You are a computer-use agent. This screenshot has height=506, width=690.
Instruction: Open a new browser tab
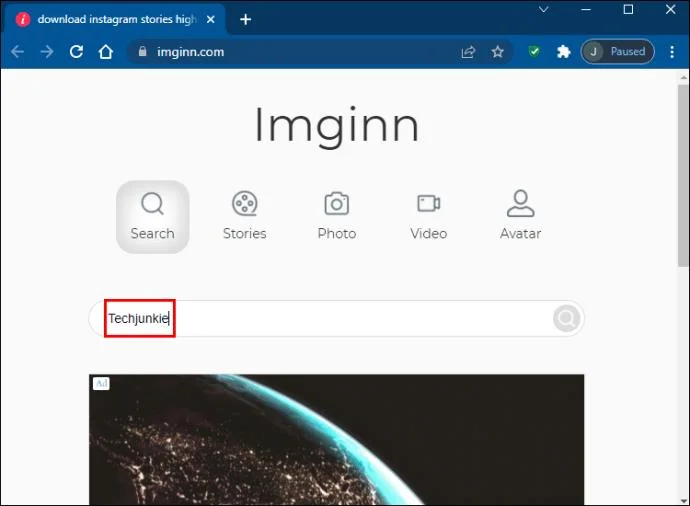pos(246,19)
